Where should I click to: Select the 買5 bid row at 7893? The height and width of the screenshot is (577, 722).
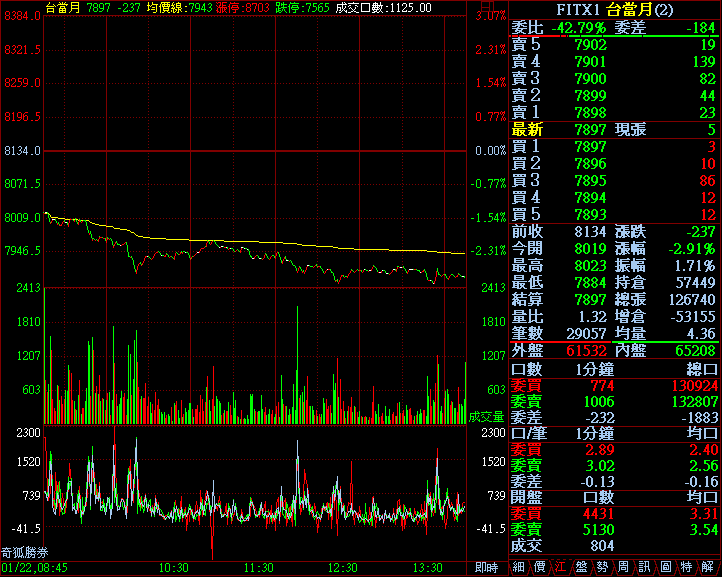[614, 215]
